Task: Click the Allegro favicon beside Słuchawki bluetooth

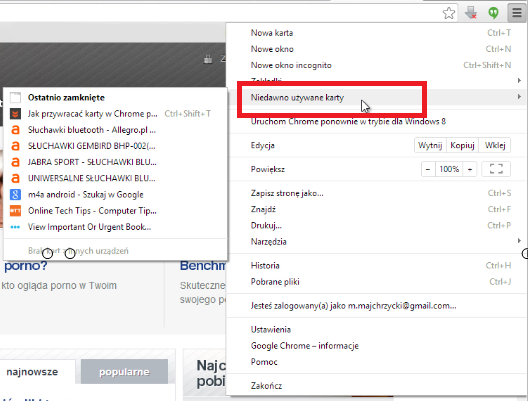Action: click(x=15, y=130)
